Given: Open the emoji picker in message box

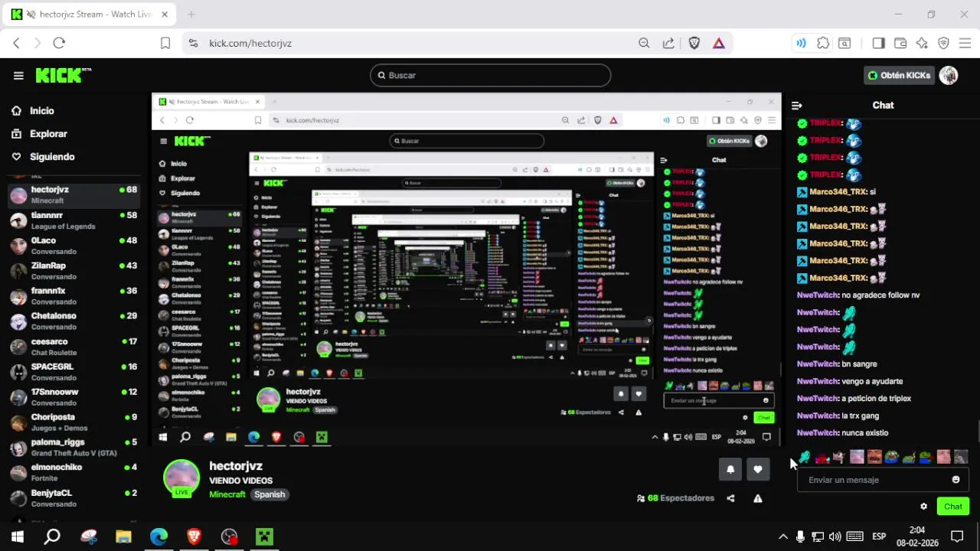Looking at the screenshot, I should point(955,480).
